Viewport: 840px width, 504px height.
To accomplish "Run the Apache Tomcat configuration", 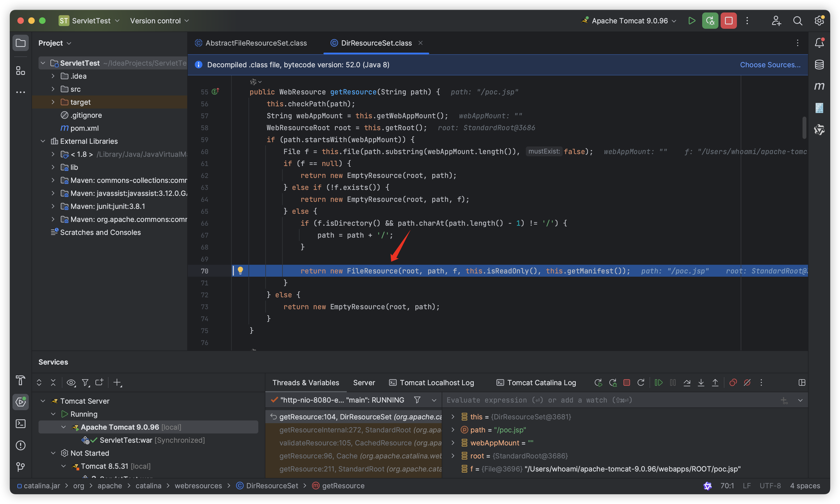I will coord(692,21).
